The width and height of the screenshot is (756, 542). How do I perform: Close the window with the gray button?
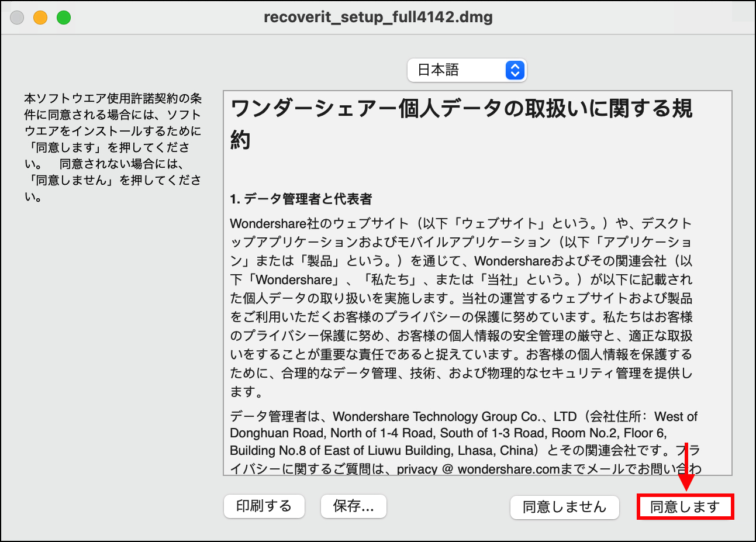(18, 18)
